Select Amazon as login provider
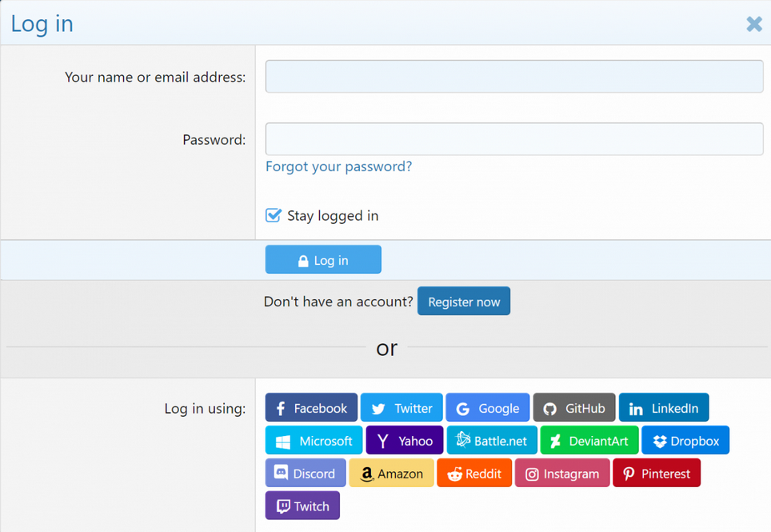 coord(391,474)
